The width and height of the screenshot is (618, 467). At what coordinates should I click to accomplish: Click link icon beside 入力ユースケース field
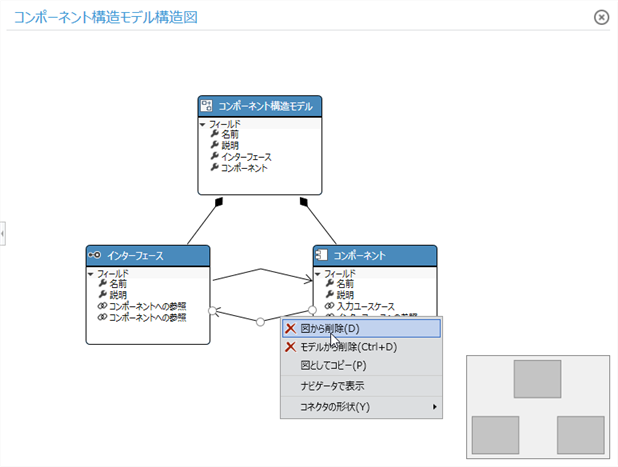point(329,306)
